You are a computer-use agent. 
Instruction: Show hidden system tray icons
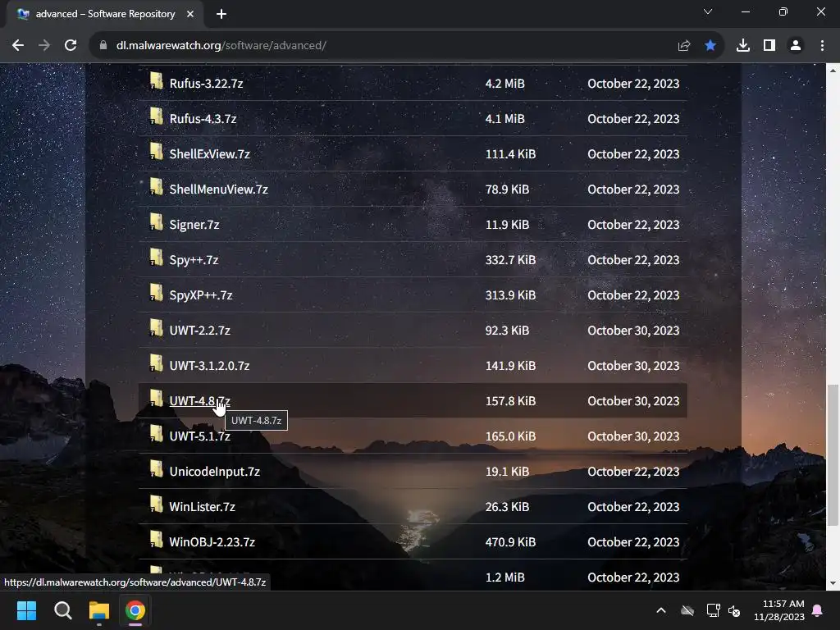(x=661, y=610)
